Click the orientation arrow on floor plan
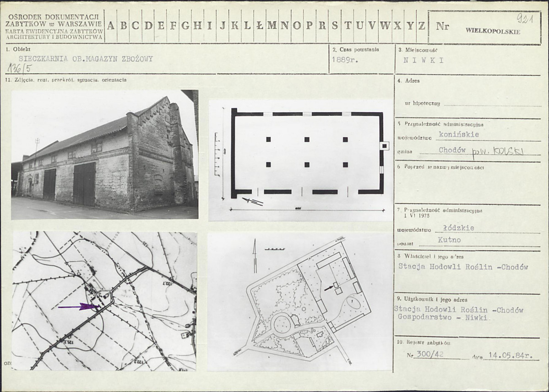This screenshot has width=549, height=392. pos(252,201)
